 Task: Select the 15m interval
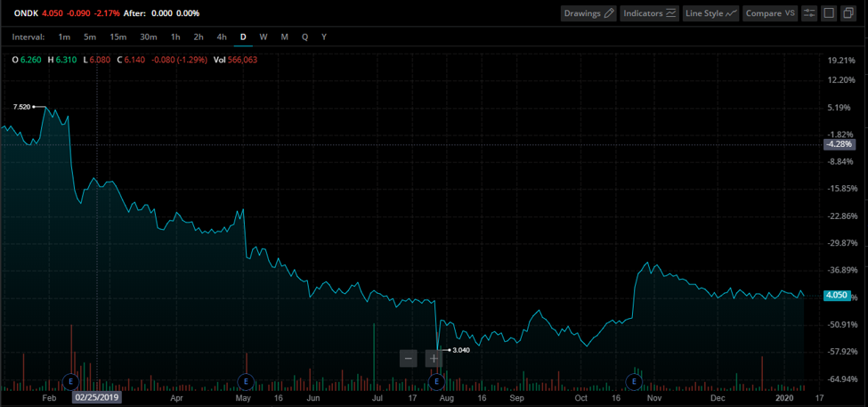tap(118, 37)
